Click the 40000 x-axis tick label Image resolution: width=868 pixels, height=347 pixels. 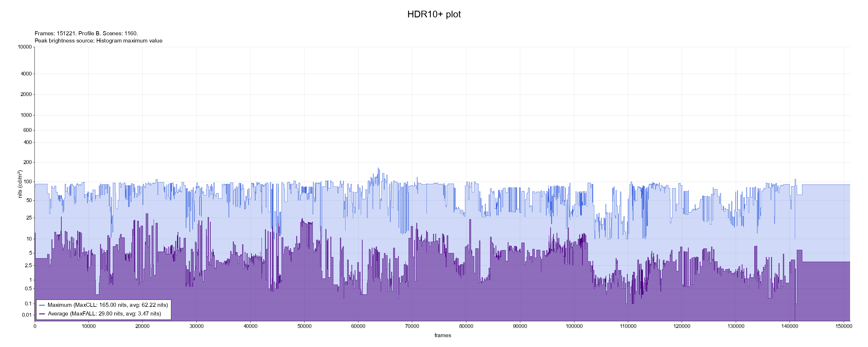(250, 326)
